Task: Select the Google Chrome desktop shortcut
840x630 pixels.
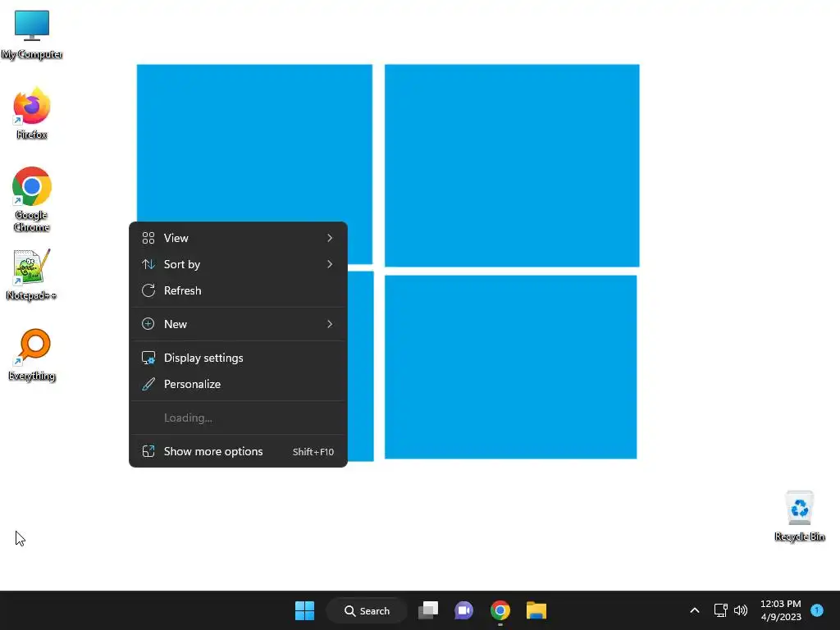Action: [32, 199]
